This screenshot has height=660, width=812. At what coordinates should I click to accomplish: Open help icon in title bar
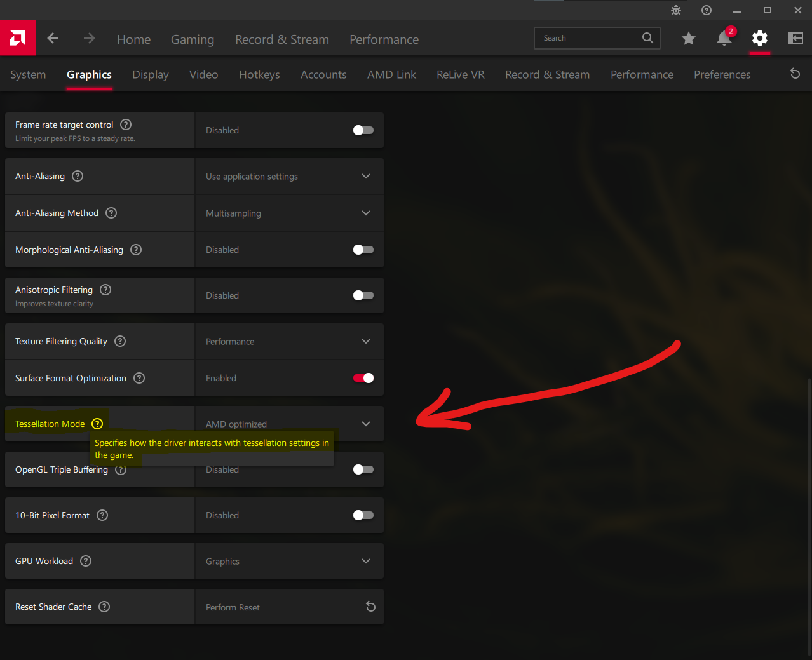[x=707, y=10]
